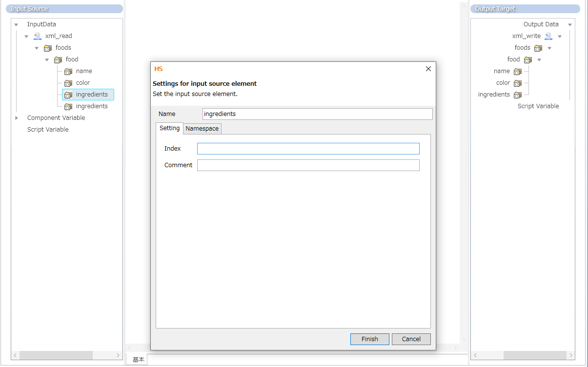588x367 pixels.
Task: Cancel the input source element dialog
Action: pos(411,339)
